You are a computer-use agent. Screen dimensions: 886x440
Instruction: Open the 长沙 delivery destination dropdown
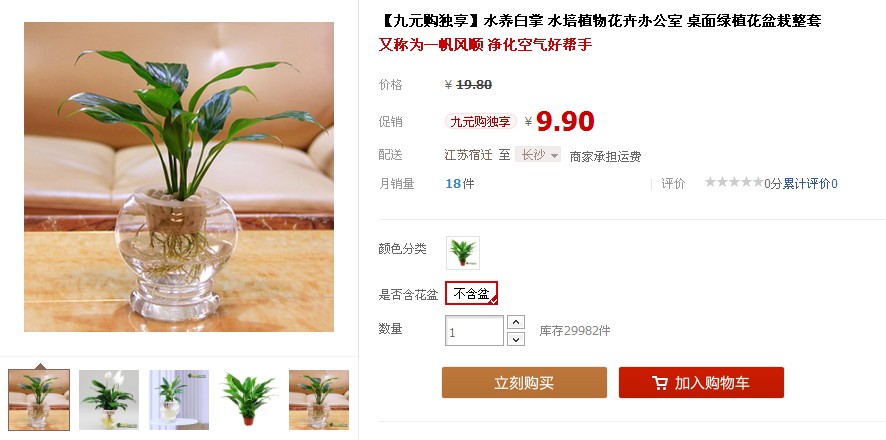[537, 155]
